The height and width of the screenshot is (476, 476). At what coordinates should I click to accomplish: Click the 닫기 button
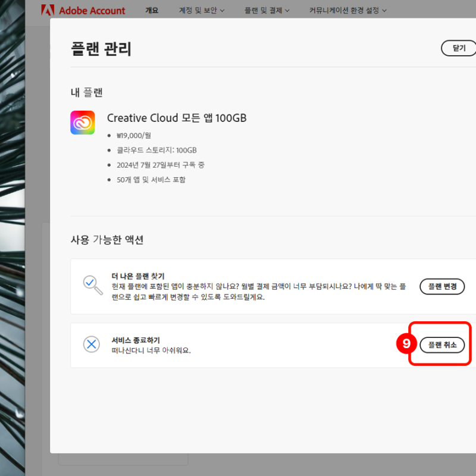pos(459,48)
